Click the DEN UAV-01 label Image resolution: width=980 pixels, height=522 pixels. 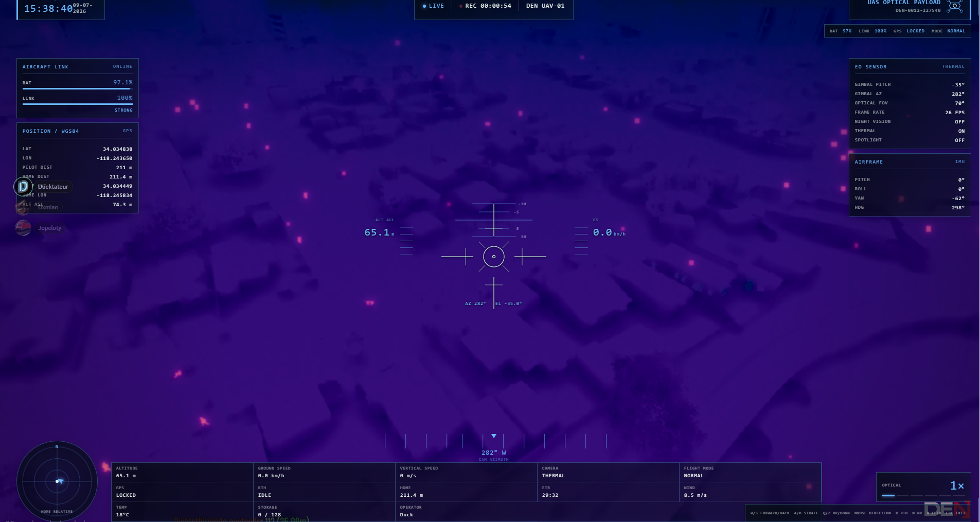coord(545,6)
